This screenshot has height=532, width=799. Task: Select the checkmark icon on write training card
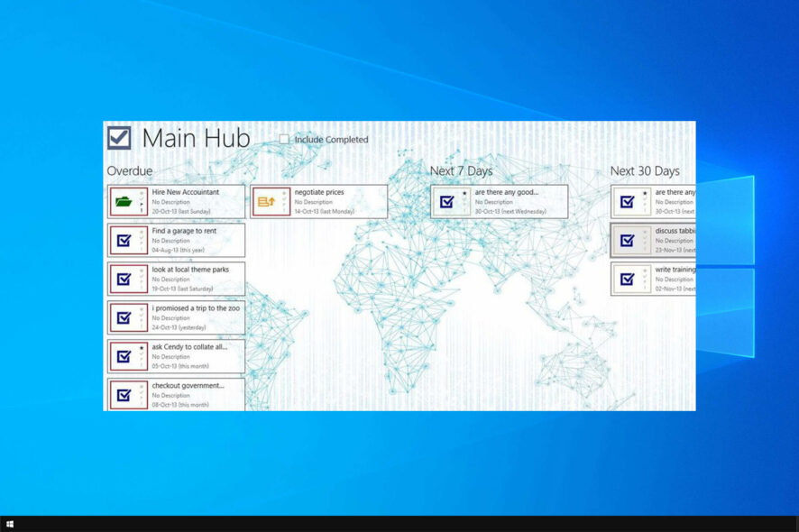[628, 280]
